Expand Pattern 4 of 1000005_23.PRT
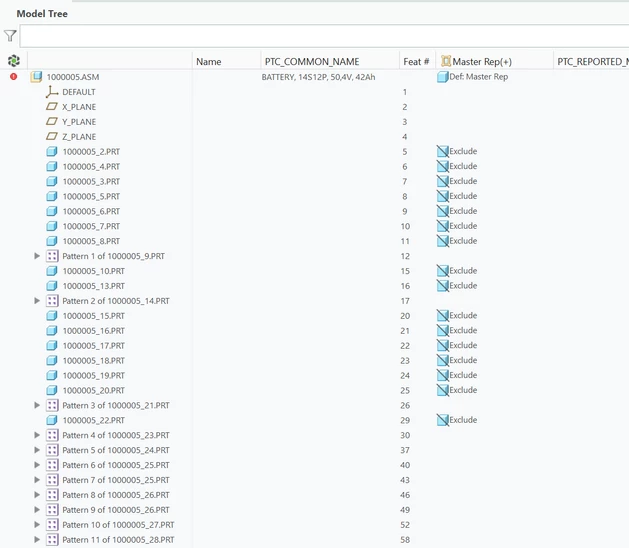This screenshot has height=548, width=629. click(37, 435)
